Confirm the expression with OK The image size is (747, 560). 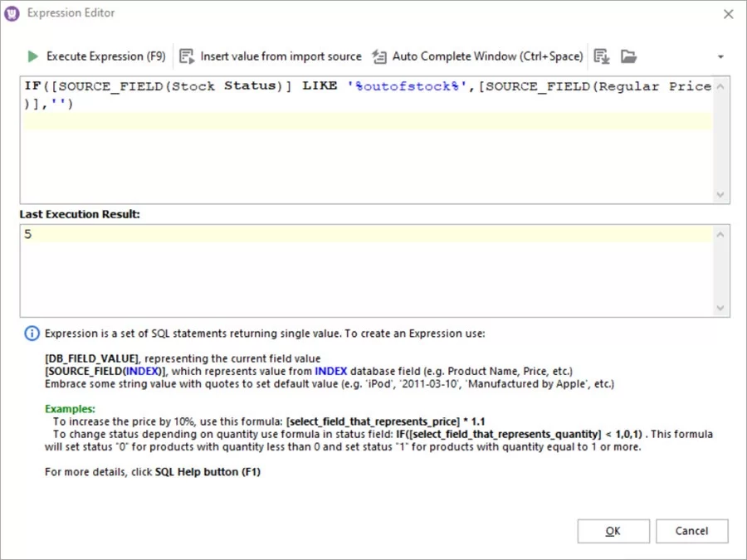click(x=613, y=531)
